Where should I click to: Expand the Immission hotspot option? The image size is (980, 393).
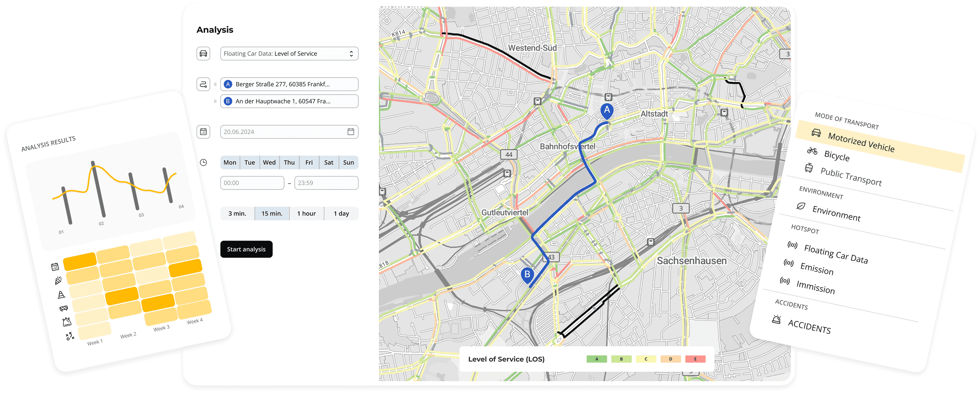(784, 281)
